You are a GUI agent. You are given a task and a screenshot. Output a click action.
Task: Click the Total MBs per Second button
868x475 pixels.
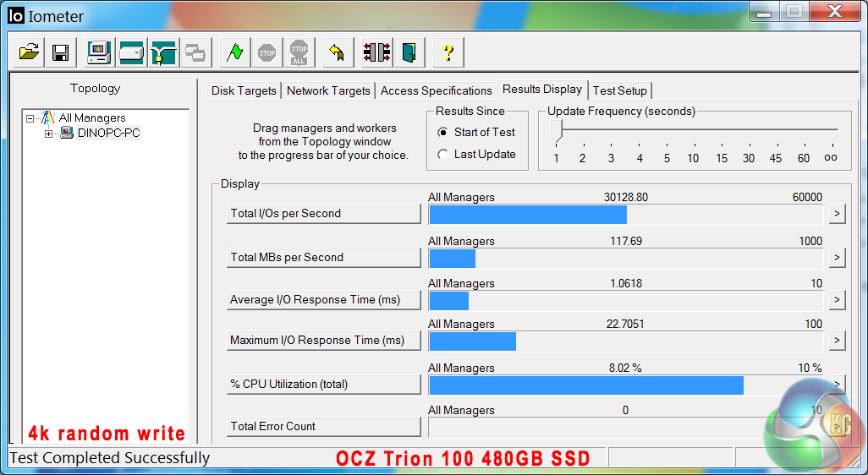324,257
